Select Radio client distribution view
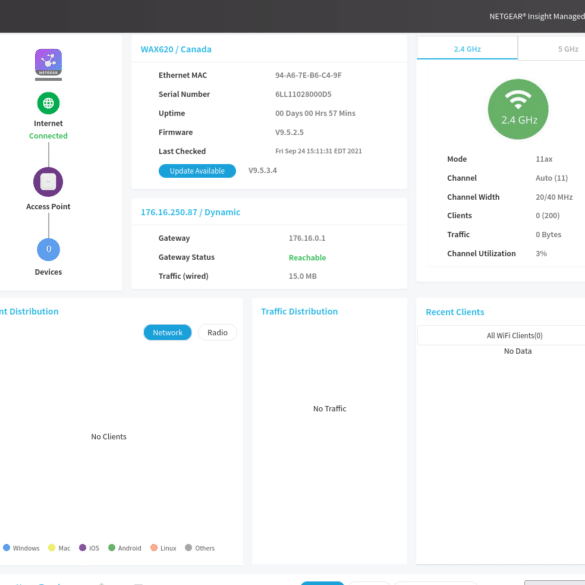Image resolution: width=585 pixels, height=585 pixels. 218,332
